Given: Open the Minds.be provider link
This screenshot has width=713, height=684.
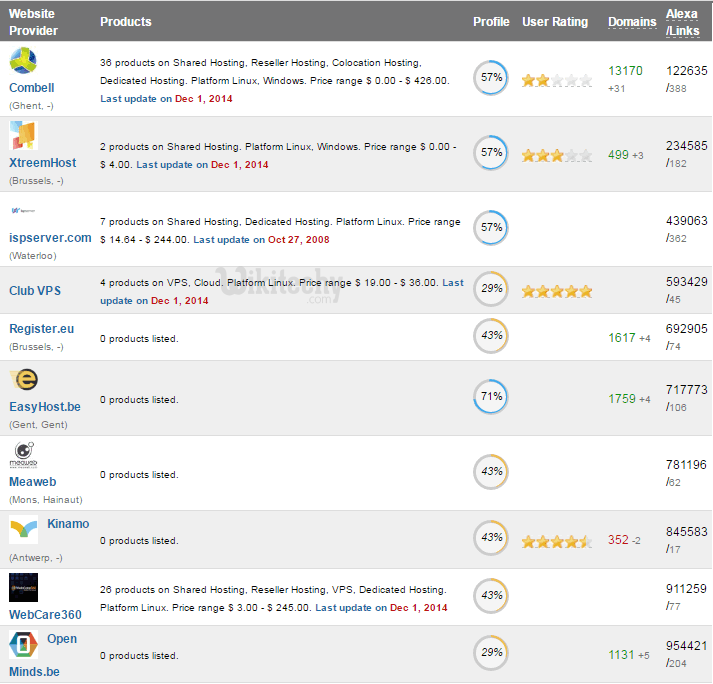Looking at the screenshot, I should click(35, 672).
